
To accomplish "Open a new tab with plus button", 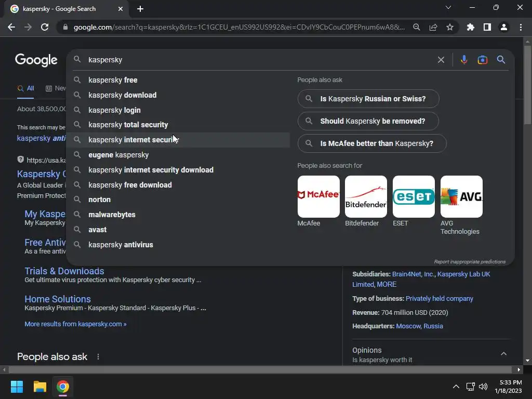I will point(140,9).
